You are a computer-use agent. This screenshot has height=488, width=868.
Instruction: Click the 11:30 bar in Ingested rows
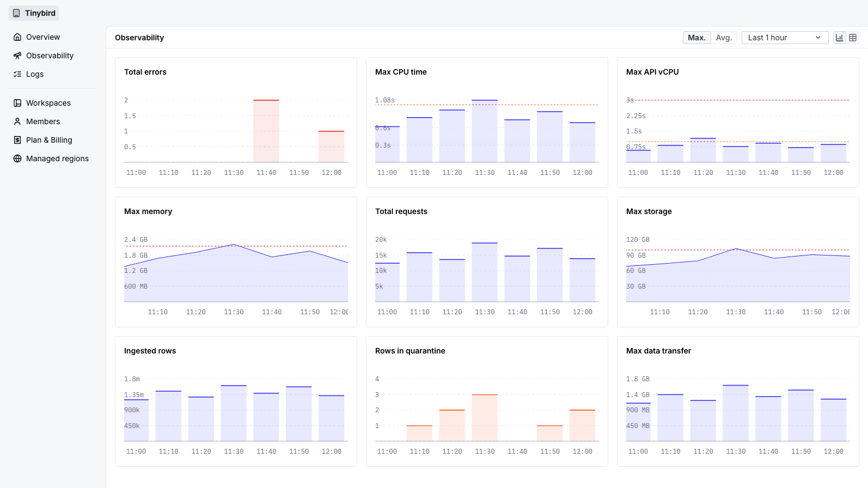tap(234, 413)
